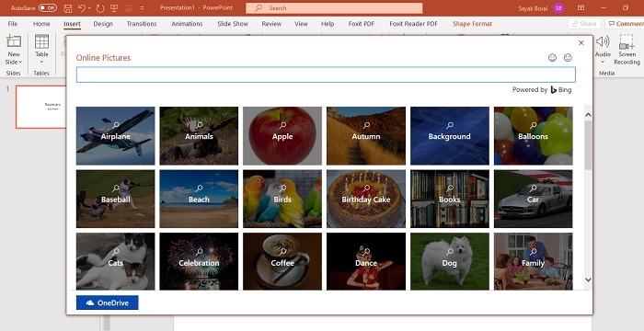Open the Shape Format tab
Viewport: 644px width, 331px height.
pos(472,24)
